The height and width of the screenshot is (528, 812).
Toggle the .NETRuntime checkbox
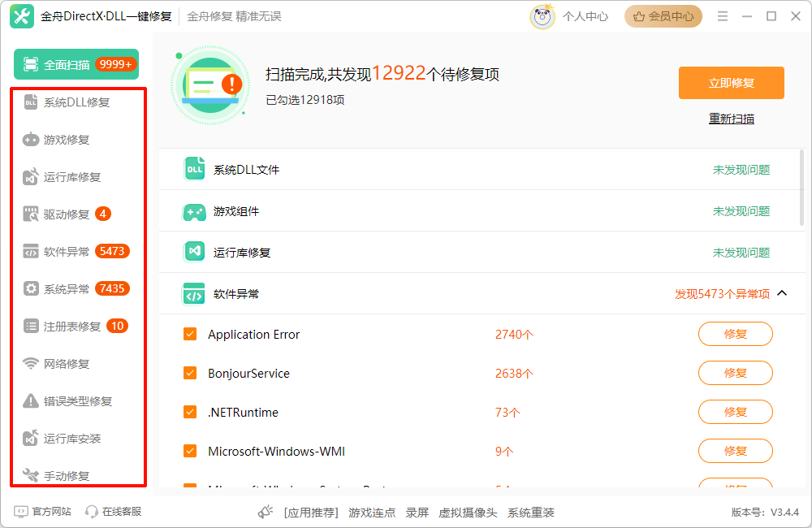coord(188,412)
